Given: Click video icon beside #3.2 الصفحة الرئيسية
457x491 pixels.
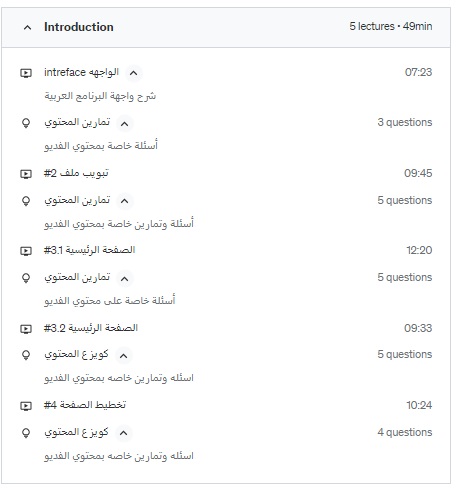Looking at the screenshot, I should point(26,329).
